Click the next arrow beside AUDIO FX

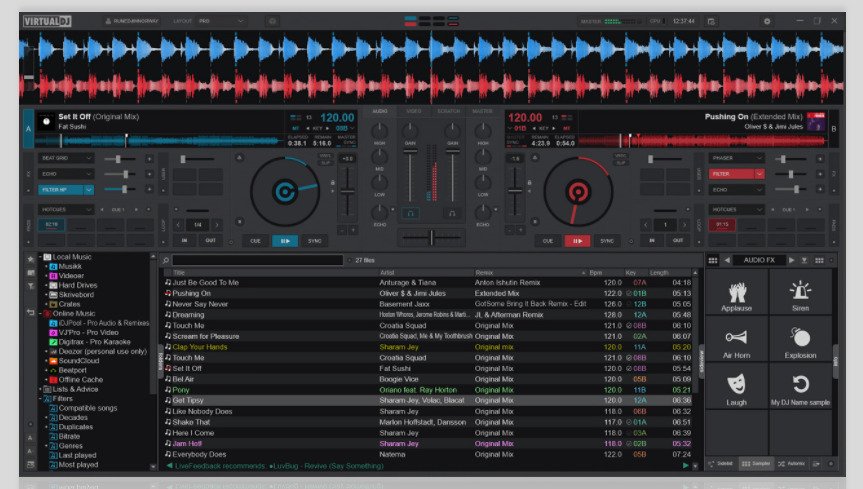tap(791, 260)
